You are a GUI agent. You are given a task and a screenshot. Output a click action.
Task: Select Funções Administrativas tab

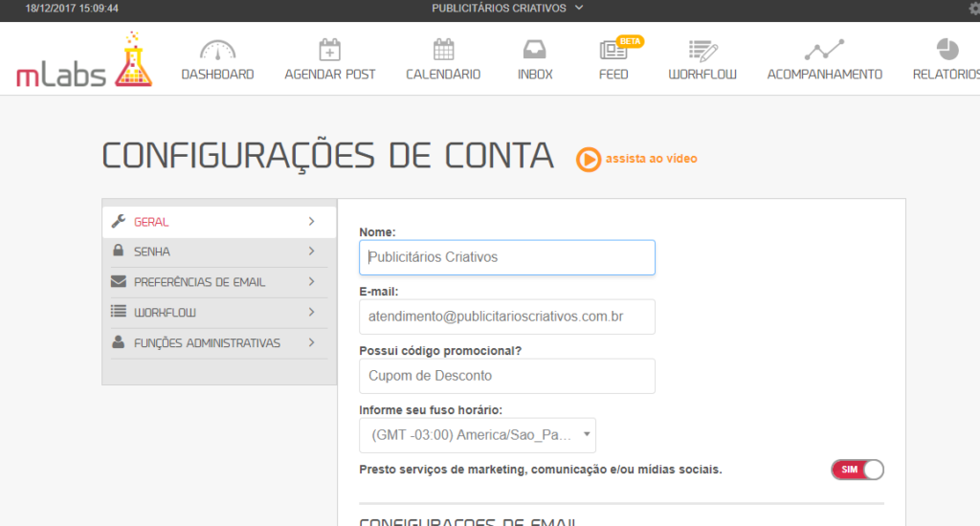[219, 343]
